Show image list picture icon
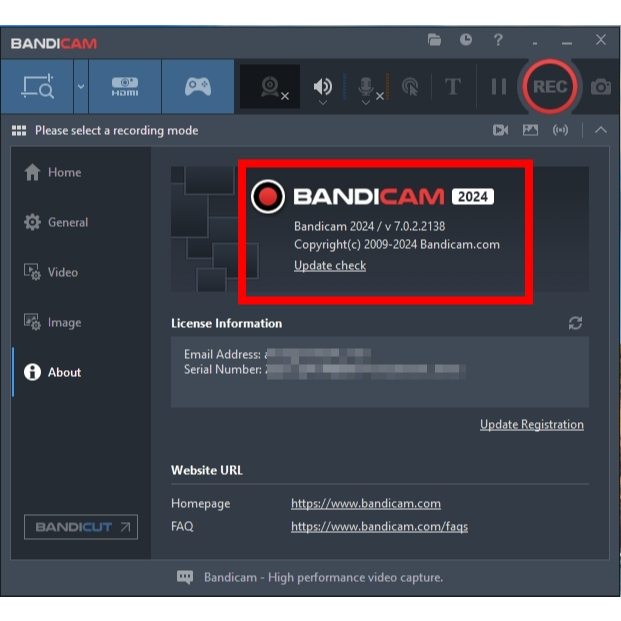The image size is (621, 621). (530, 130)
